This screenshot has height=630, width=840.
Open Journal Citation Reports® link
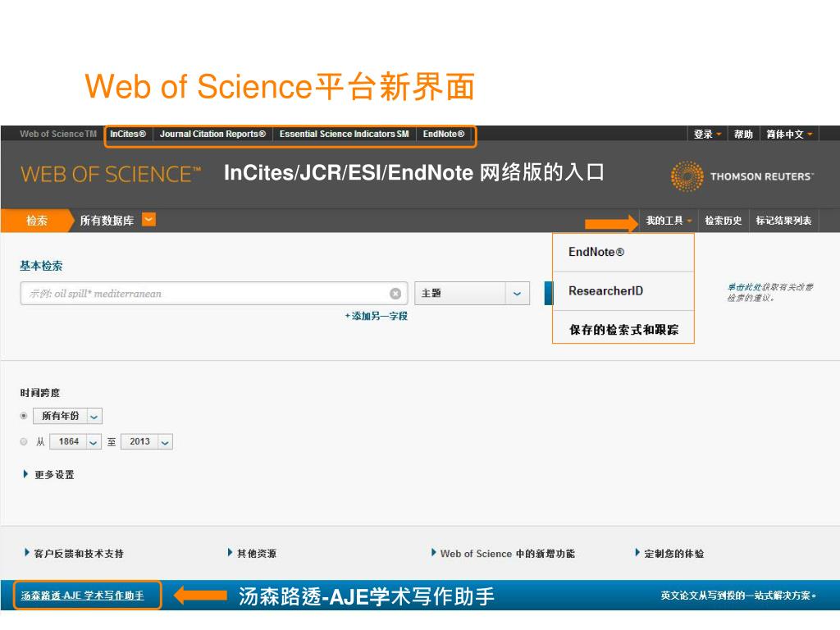[212, 134]
